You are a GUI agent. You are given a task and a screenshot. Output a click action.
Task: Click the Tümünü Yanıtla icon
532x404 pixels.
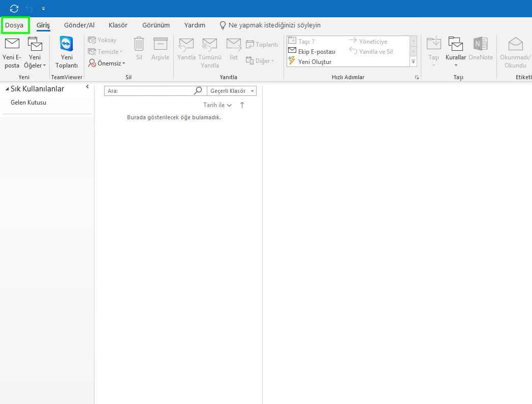point(209,48)
